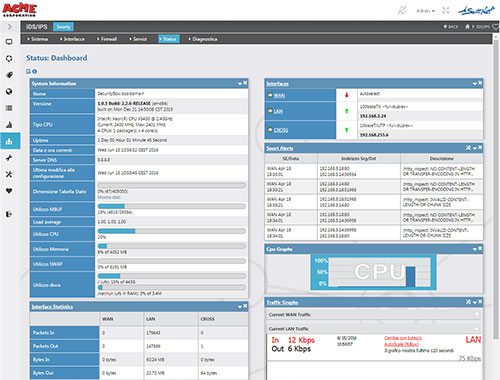500x380 pixels.
Task: Click the logout icon at the sidebar bottom
Action: [x=9, y=214]
